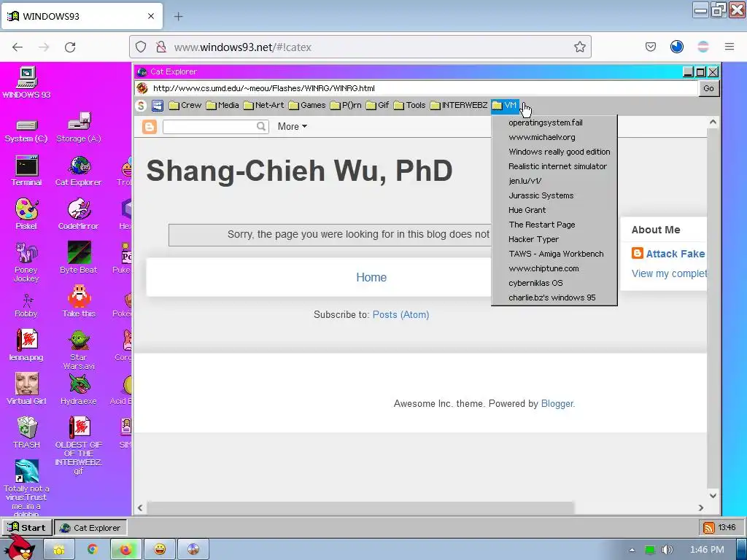
Task: Open the Posts (Atom) link
Action: (400, 315)
